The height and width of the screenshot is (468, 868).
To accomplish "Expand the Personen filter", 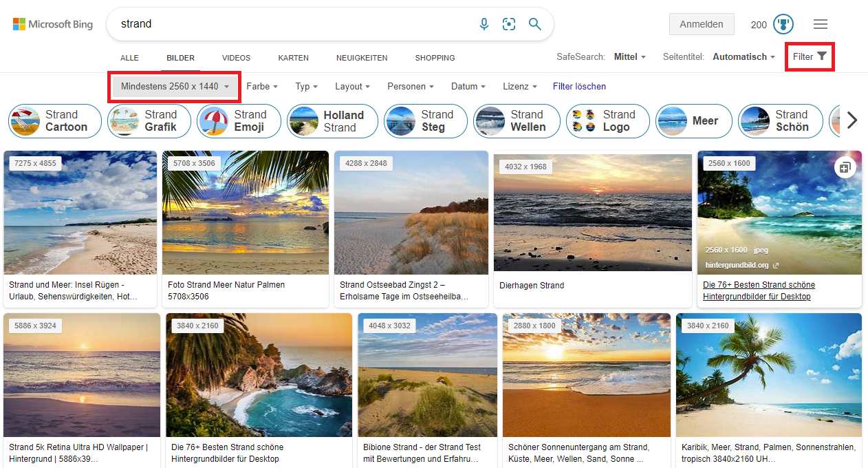I will (x=411, y=87).
